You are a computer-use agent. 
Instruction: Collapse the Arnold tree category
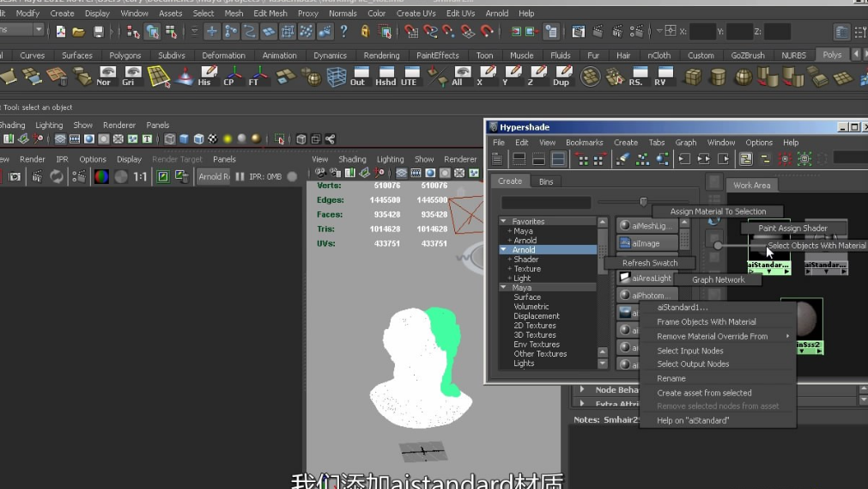click(503, 250)
